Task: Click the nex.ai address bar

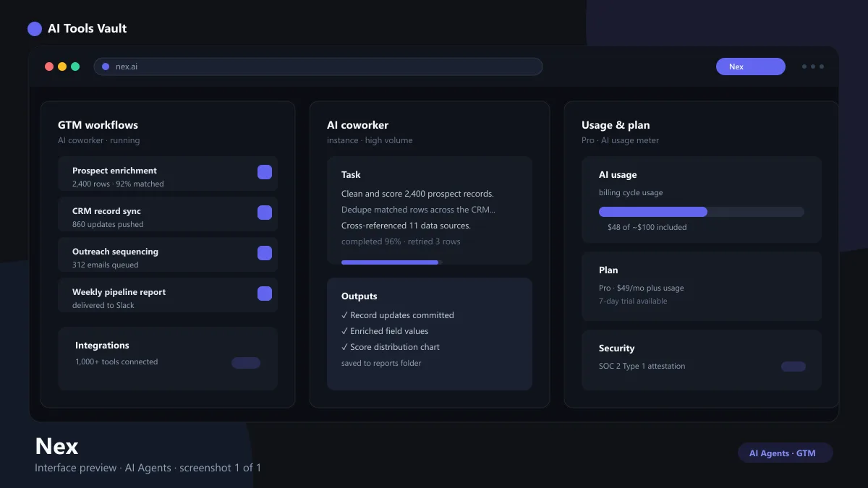Action: tap(318, 67)
